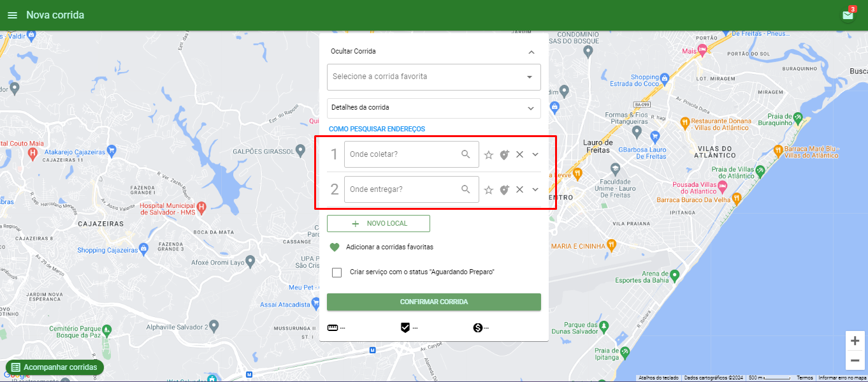This screenshot has width=868, height=382.
Task: Collapse the 'Ocultar Corrida' panel
Action: tap(532, 52)
